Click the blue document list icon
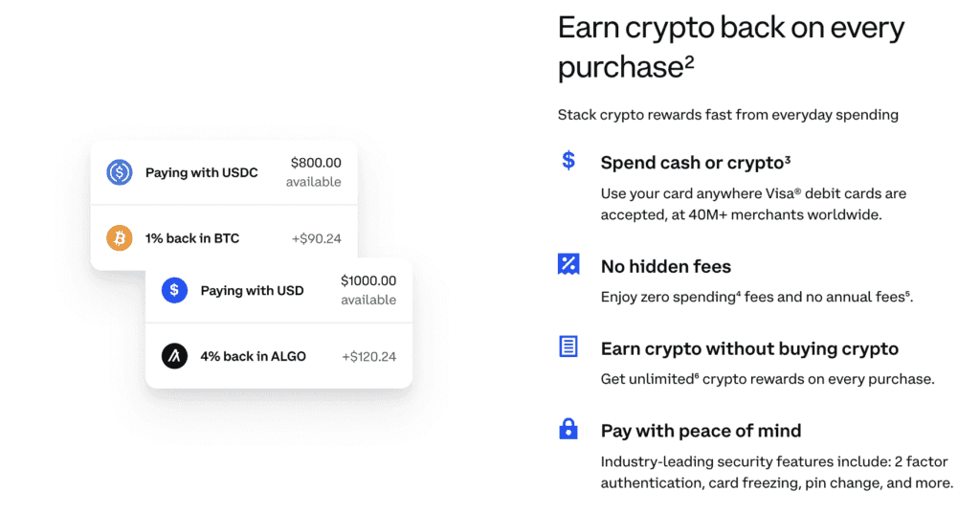Viewport: 980px width, 514px height. click(x=568, y=346)
